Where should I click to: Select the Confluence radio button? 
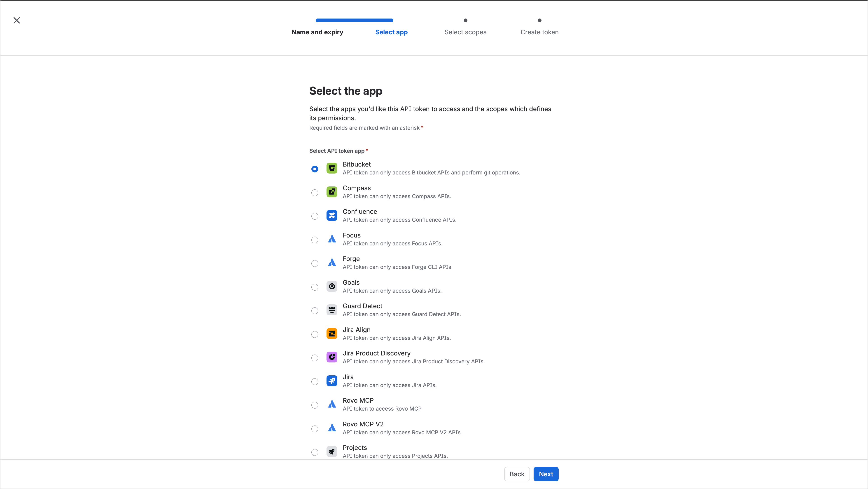[315, 216]
